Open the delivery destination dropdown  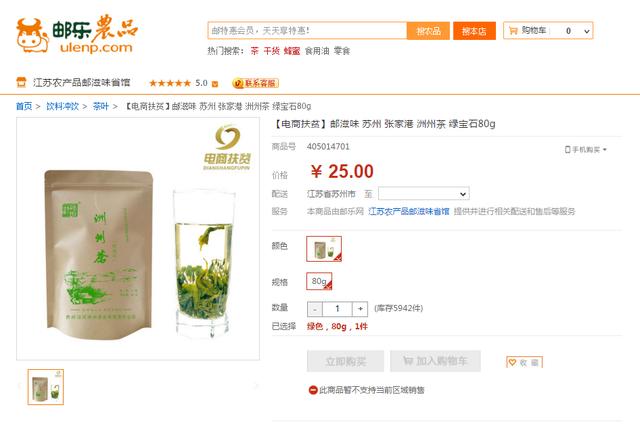(x=424, y=193)
